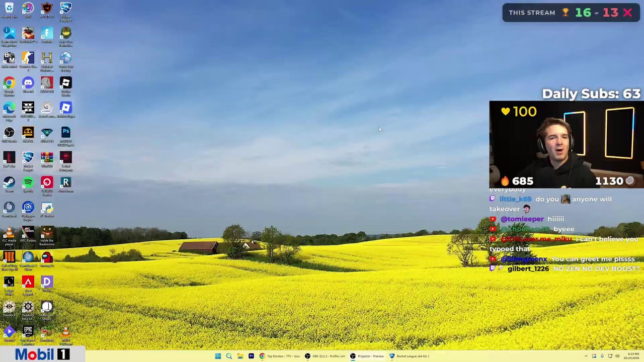Open Halo Wars Definitive Edition desktop icon

[66, 36]
